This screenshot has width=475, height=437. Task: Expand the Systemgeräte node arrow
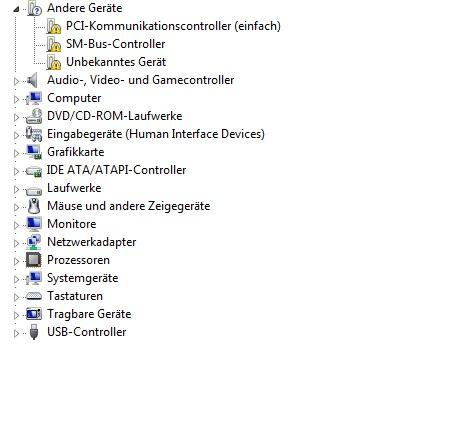(x=16, y=279)
